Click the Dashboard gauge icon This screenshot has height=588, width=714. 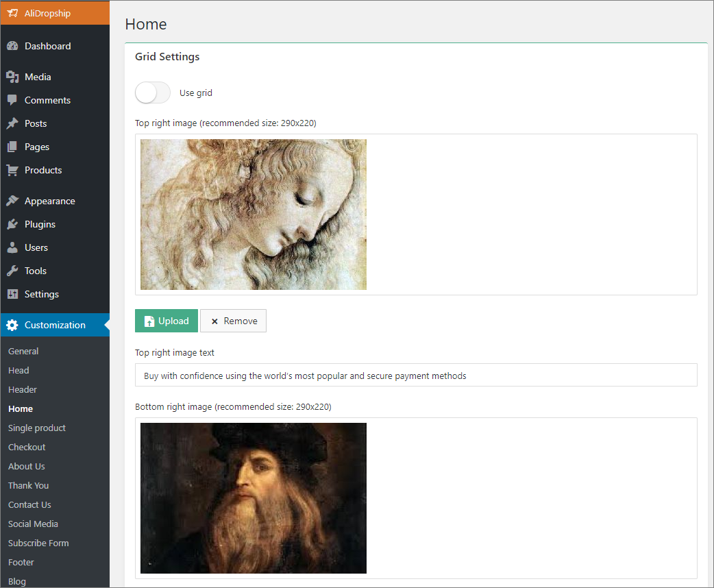point(12,46)
